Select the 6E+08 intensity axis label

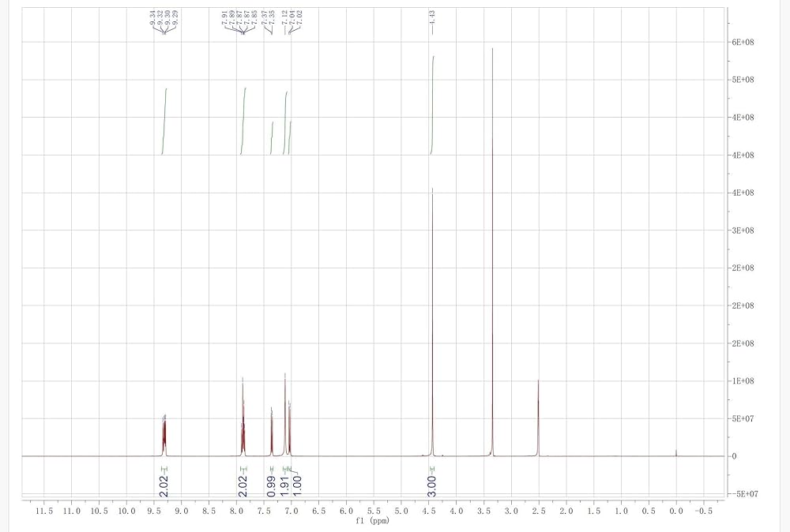pos(745,42)
